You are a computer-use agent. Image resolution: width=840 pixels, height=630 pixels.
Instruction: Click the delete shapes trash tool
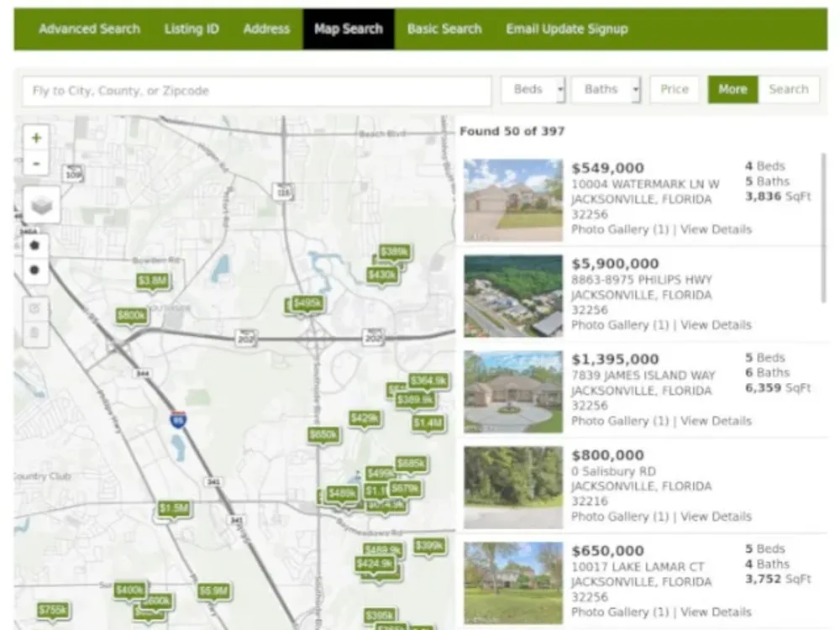pyautogui.click(x=35, y=333)
